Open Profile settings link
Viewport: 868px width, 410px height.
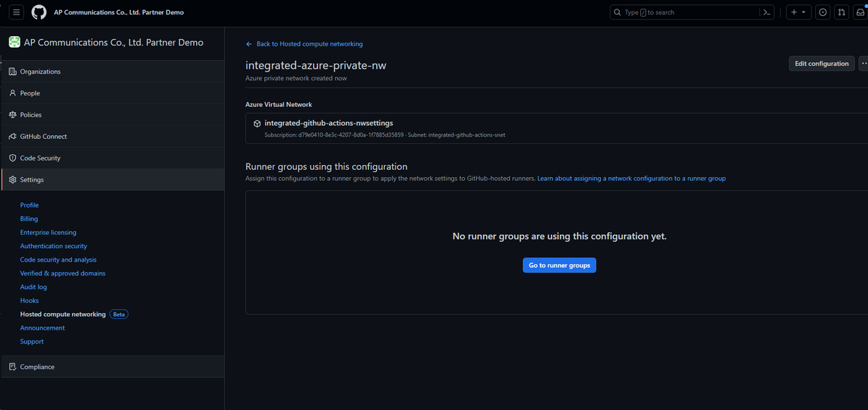(30, 205)
